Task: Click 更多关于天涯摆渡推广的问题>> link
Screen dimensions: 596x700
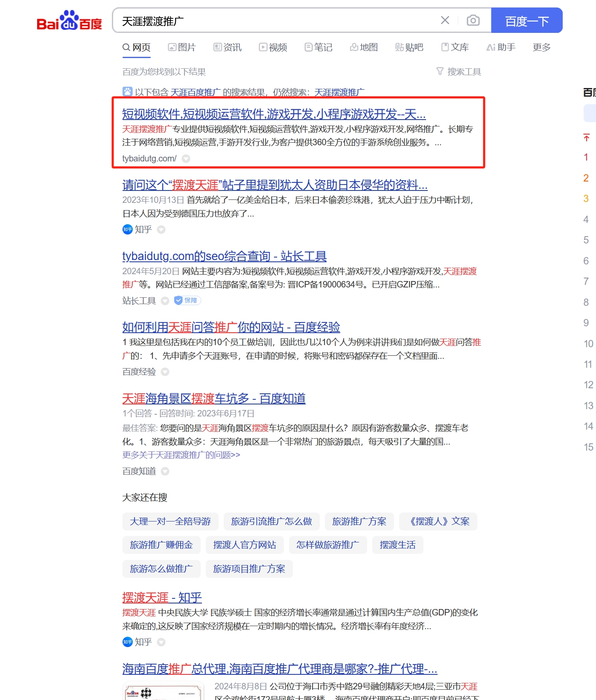Action: coord(181,455)
